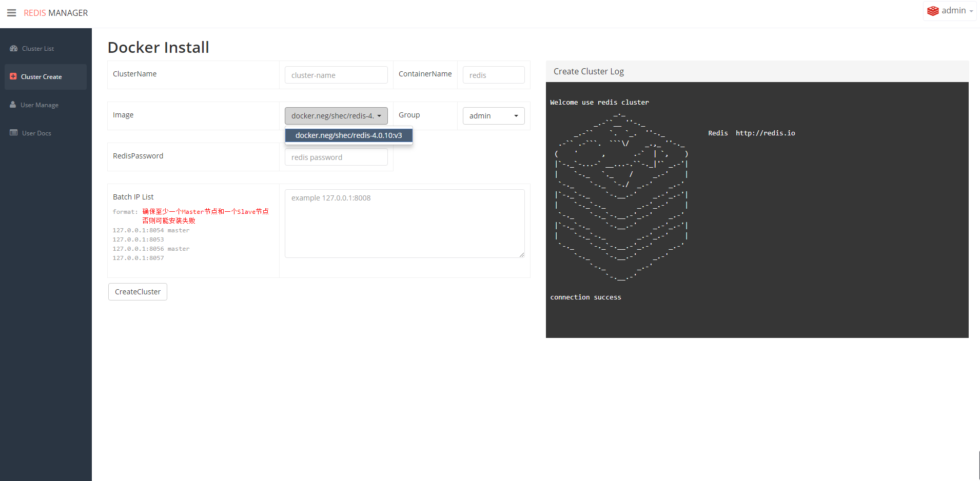Click the Create Cluster Log header
980x481 pixels.
(x=757, y=71)
